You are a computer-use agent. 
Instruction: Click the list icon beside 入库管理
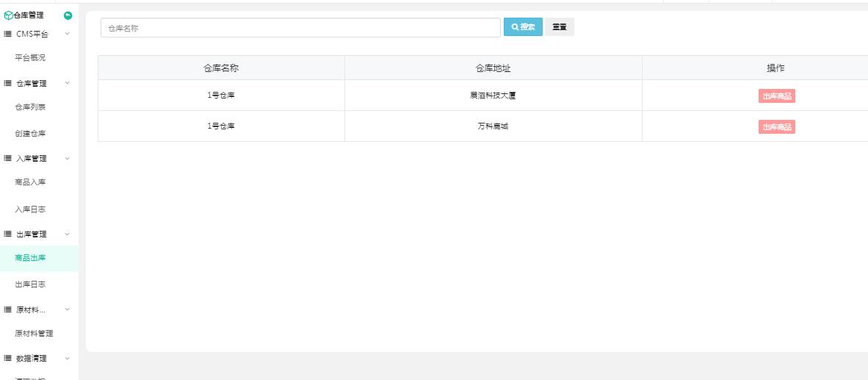tap(8, 159)
